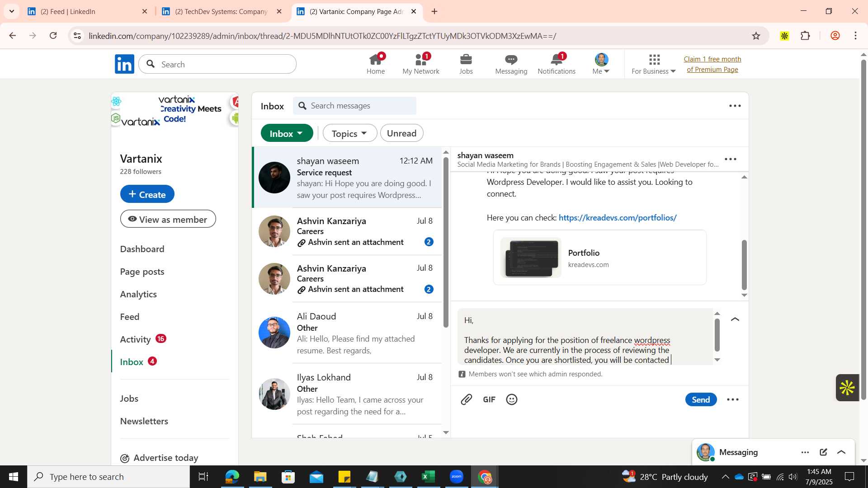868x488 pixels.
Task: Open Ali Daoud conversation
Action: pos(347,333)
